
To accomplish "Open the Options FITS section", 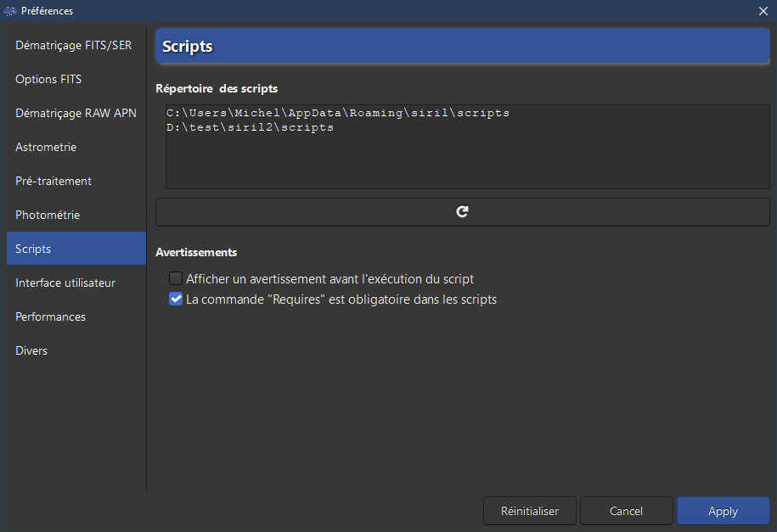I will click(x=76, y=79).
